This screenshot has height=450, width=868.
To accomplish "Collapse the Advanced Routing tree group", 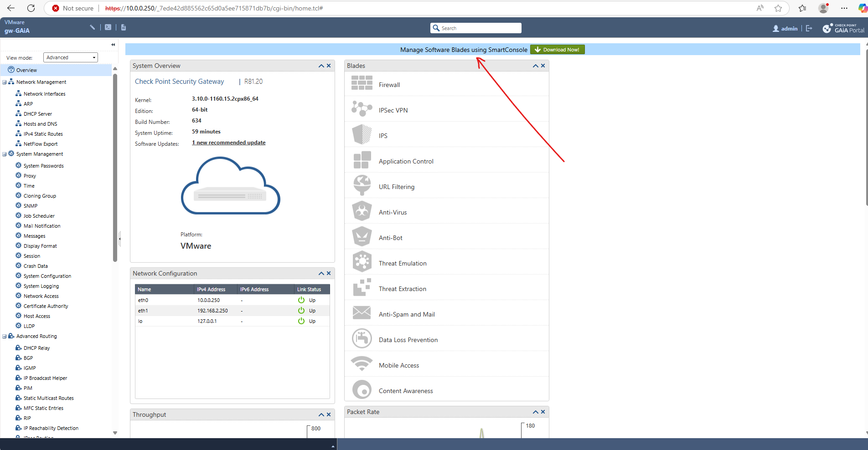I will (5, 337).
